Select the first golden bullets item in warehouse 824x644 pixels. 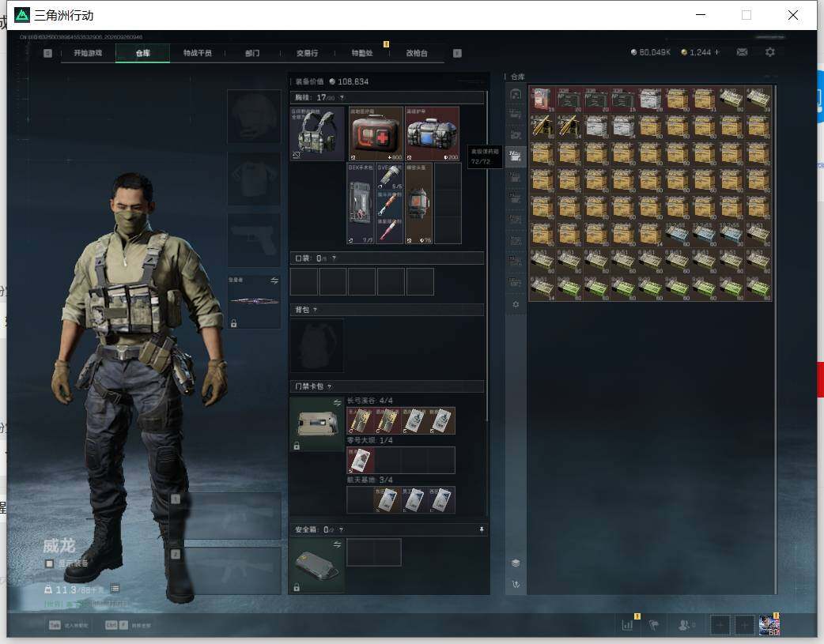(542, 126)
